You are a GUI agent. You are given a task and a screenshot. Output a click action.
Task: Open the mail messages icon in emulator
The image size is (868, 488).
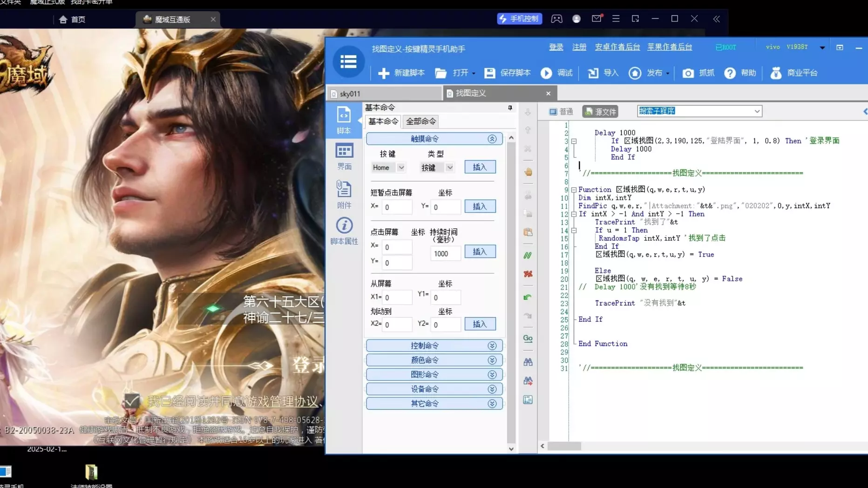597,19
